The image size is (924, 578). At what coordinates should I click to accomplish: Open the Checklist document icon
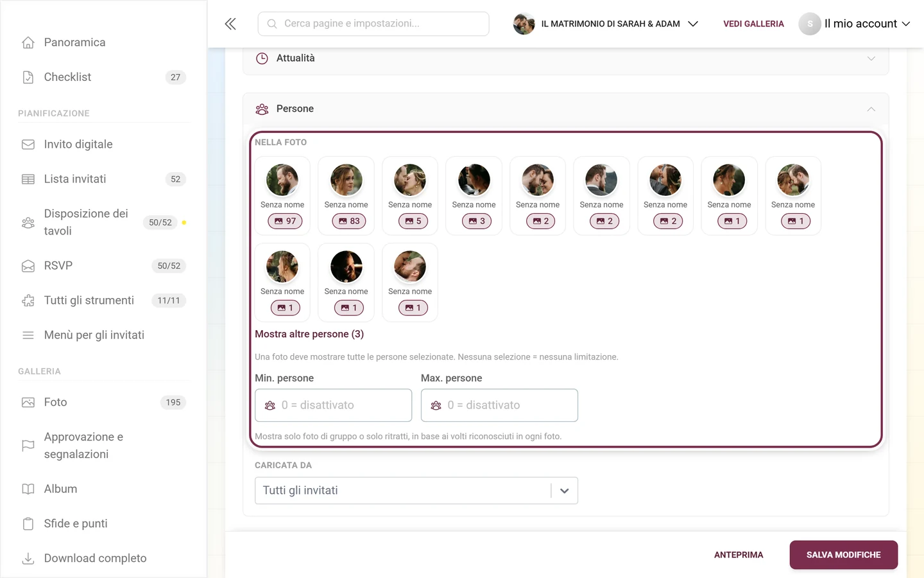click(x=28, y=77)
